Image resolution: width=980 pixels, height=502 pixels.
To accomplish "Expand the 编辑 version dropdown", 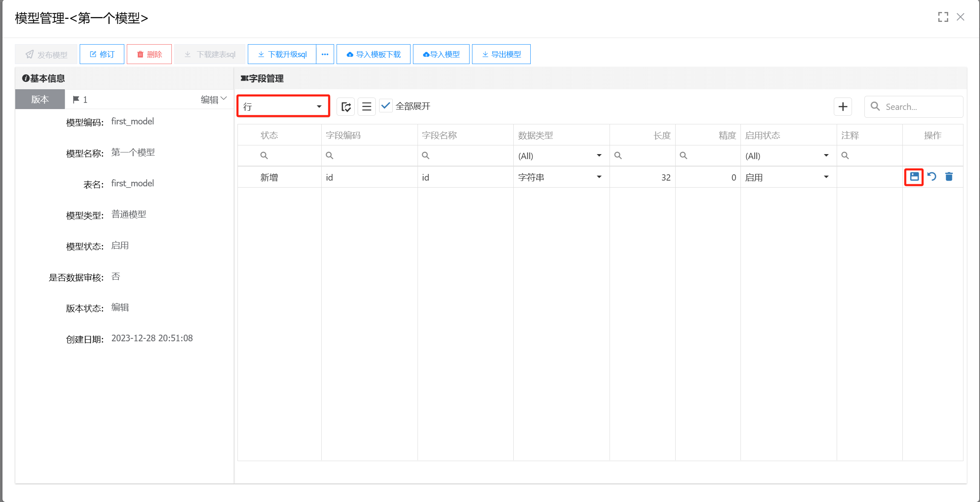I will click(x=214, y=99).
